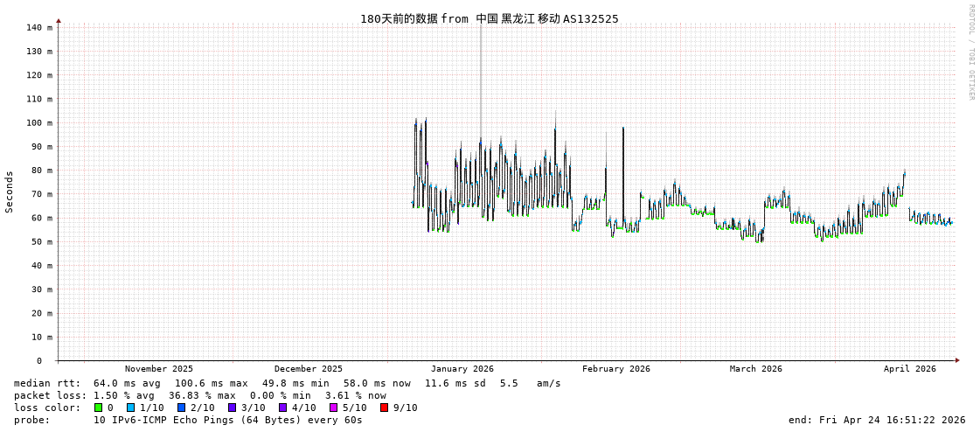The image size is (980, 432).
Task: Select the blue 2/10 loss color swatch
Action: point(182,408)
